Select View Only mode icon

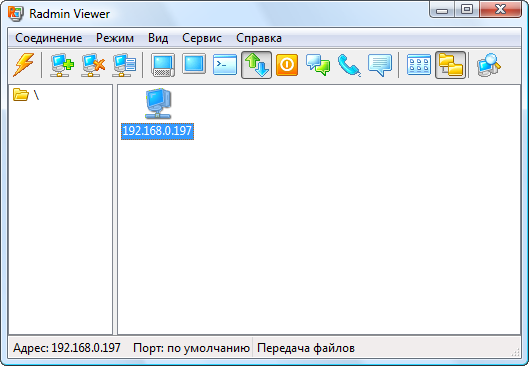tap(194, 64)
